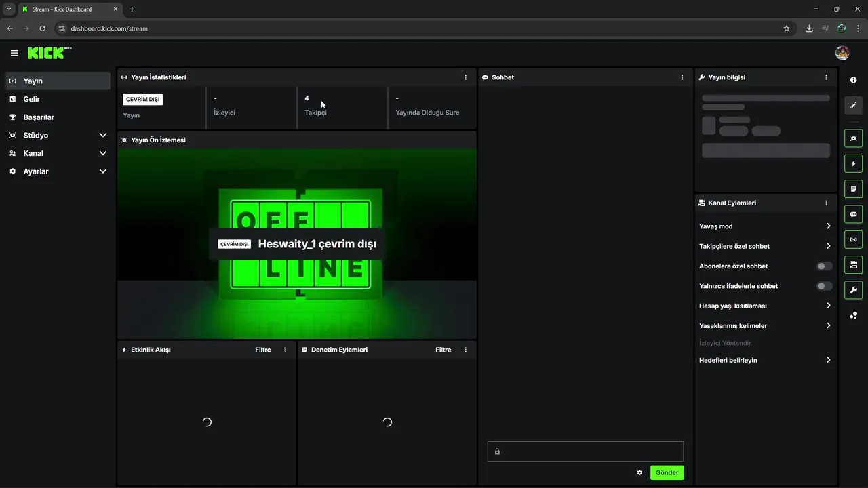Open Yayın İstatistikleri three-dot menu
868x488 pixels.
(465, 77)
